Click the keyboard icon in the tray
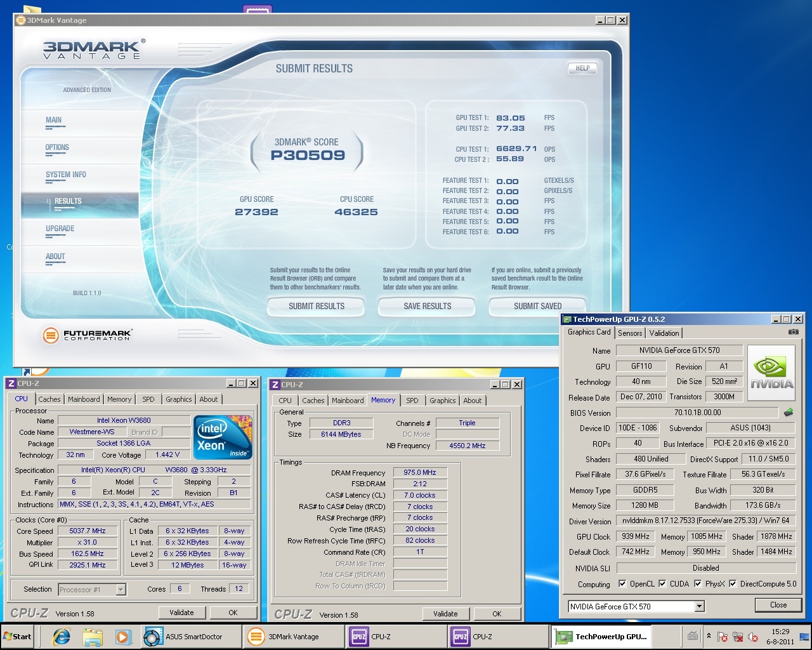812x650 pixels. click(x=692, y=636)
